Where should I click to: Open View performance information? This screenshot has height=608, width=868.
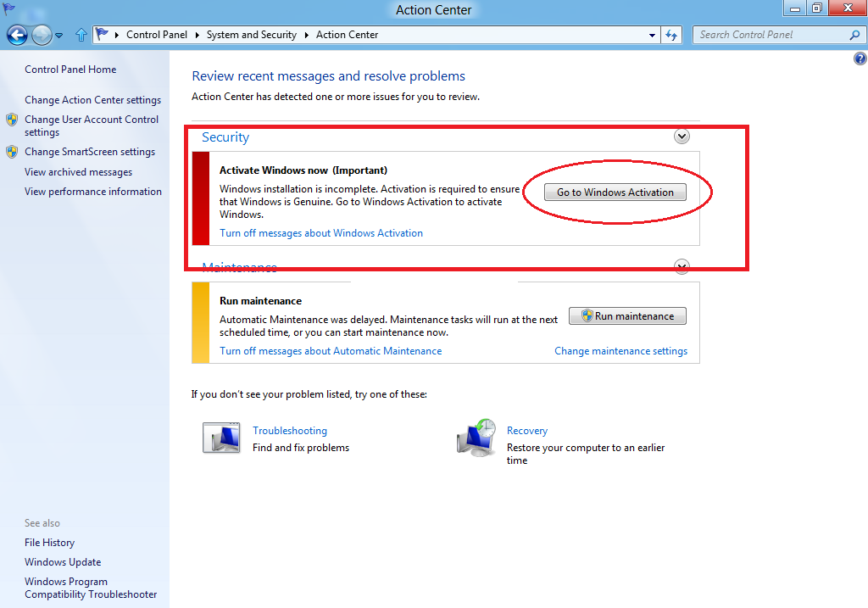(93, 191)
